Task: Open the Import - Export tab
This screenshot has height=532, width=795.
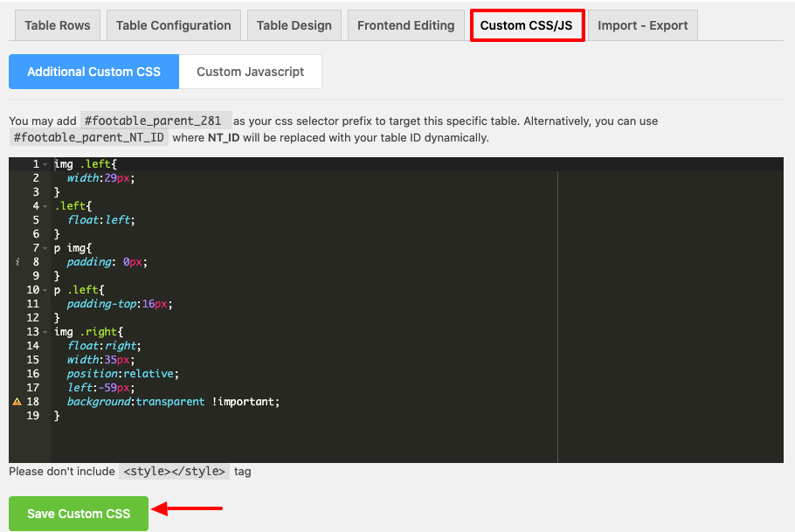Action: pos(642,25)
